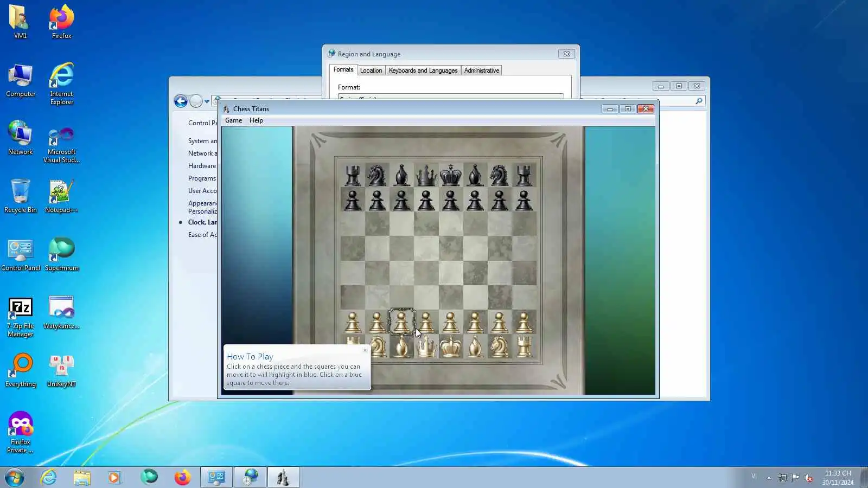Click the outlined white pawn on c2
This screenshot has height=488, width=868.
401,322
